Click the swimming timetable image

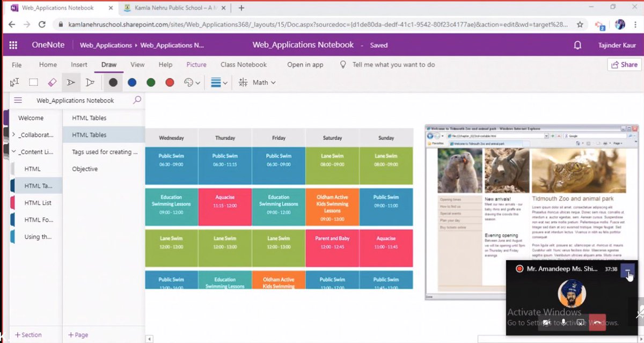point(279,209)
